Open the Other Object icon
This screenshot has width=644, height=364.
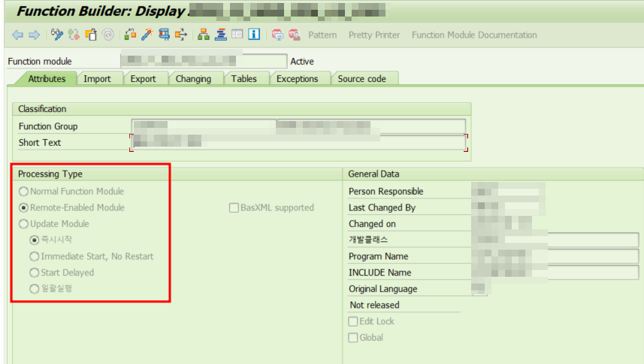[91, 35]
